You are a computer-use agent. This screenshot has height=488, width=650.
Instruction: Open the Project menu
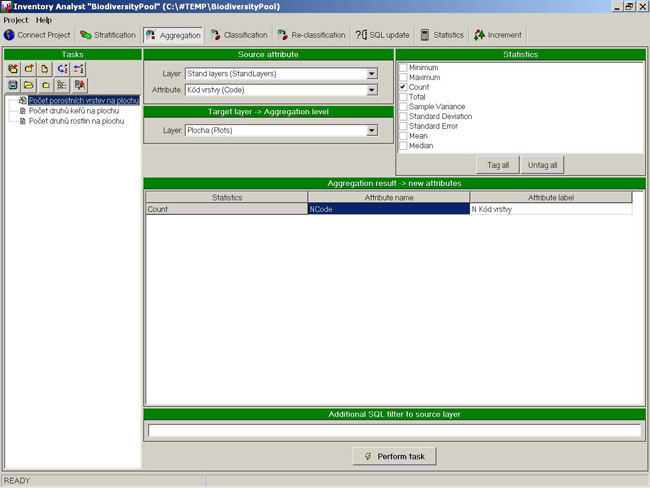16,20
